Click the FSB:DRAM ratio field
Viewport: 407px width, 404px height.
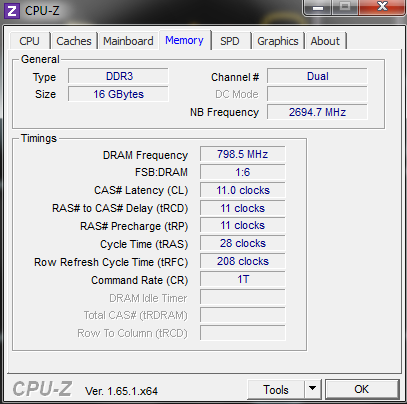[x=243, y=172]
